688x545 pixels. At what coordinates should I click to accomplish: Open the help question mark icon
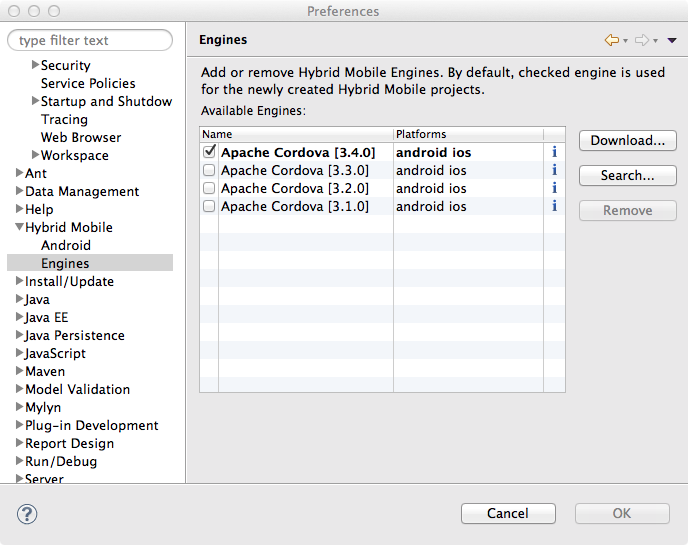click(27, 514)
